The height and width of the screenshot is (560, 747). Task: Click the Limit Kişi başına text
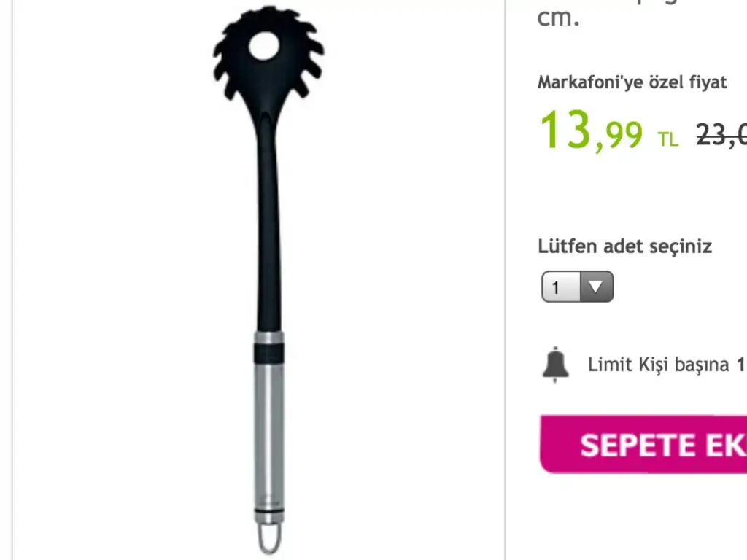659,365
